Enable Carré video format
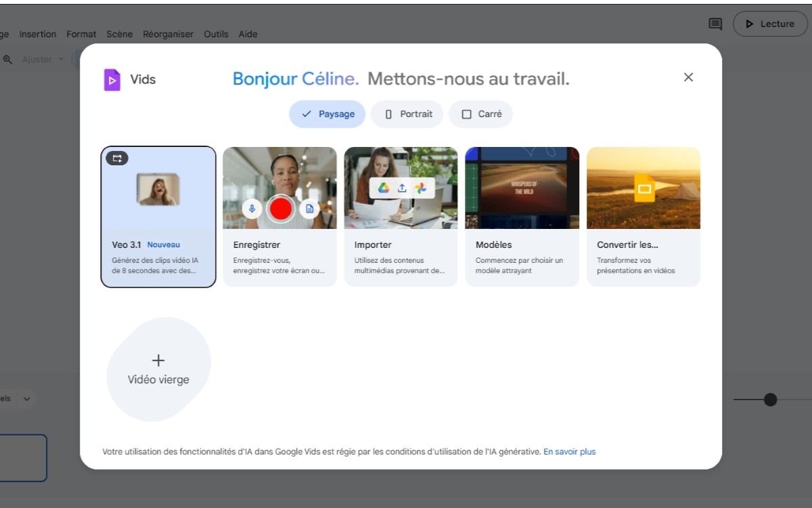This screenshot has width=812, height=508. click(480, 114)
